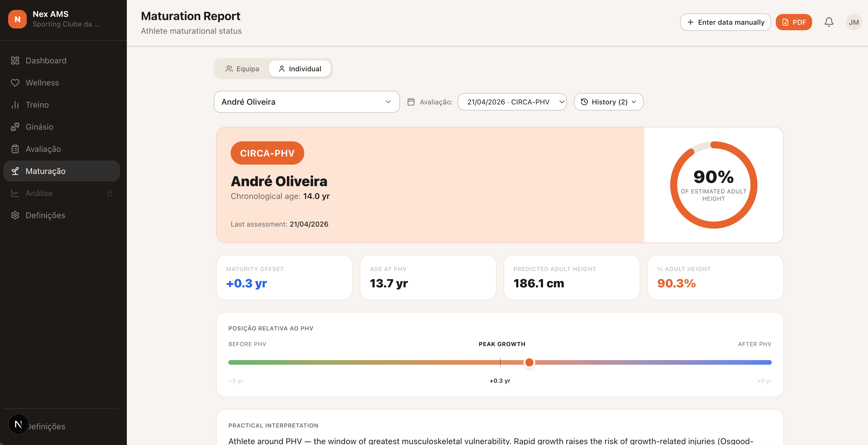Click the Definições gear icon
This screenshot has width=868, height=445.
click(15, 215)
